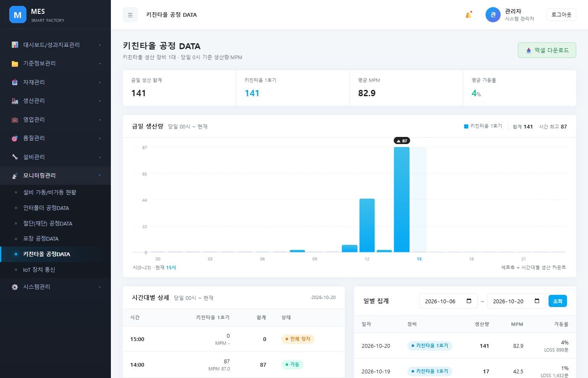Select the 키친타올 공정DATA submenu item
The height and width of the screenshot is (378, 588).
tap(55, 254)
